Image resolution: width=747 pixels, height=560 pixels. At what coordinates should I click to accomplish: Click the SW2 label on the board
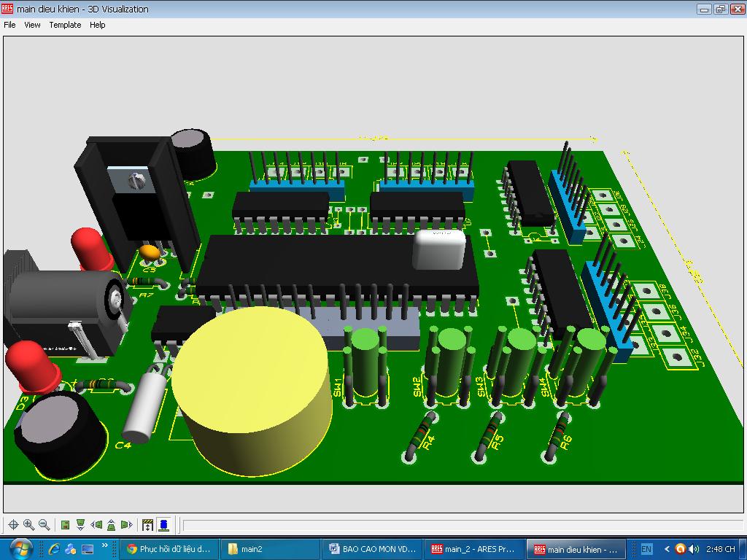pyautogui.click(x=417, y=386)
